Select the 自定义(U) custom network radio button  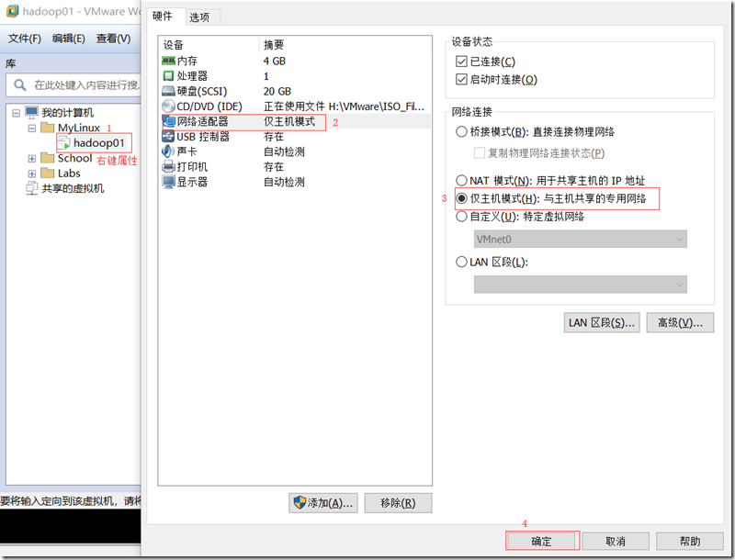[x=461, y=217]
